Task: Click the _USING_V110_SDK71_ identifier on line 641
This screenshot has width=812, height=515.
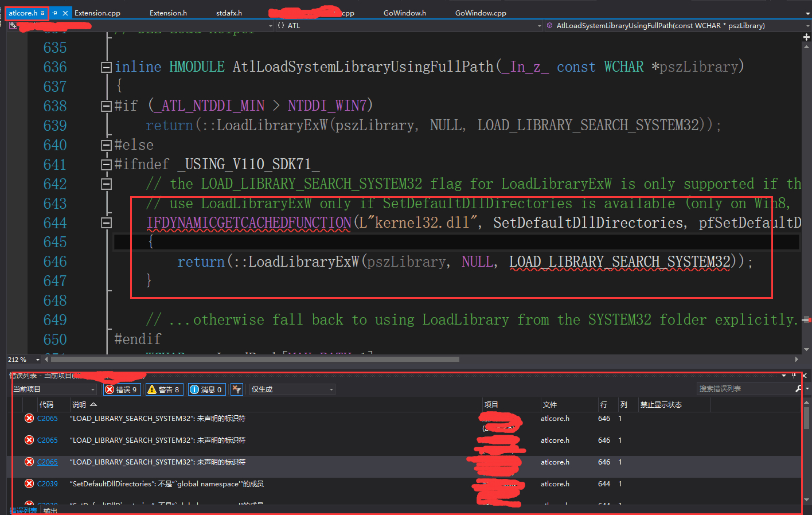Action: 248,165
